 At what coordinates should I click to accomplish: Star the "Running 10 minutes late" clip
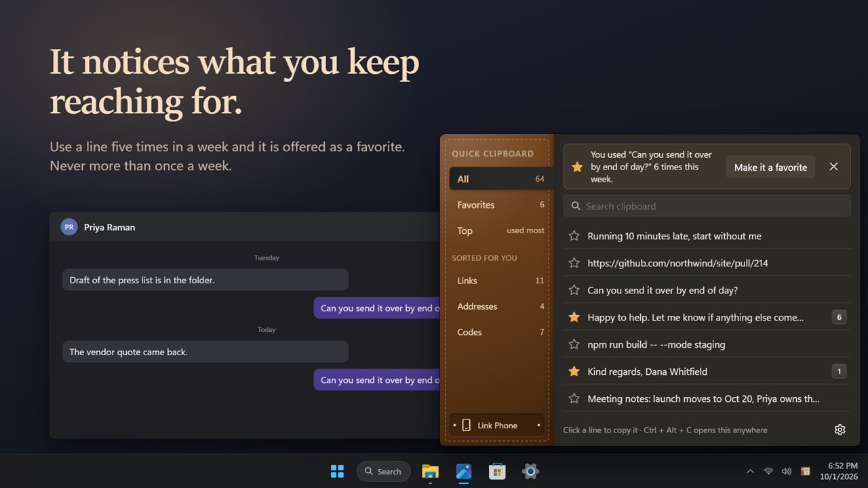coord(574,236)
